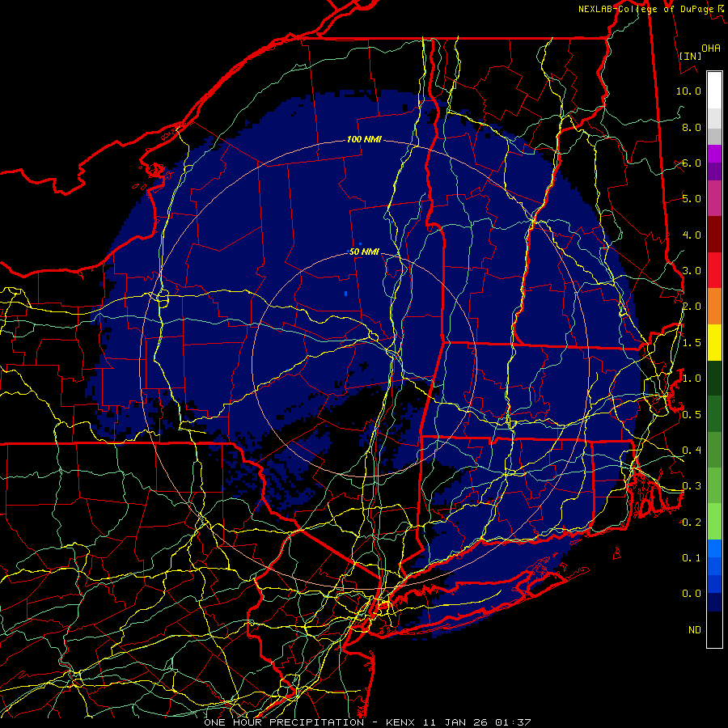Screen dimensions: 728x728
Task: Click the KENX station identifier
Action: point(401,722)
